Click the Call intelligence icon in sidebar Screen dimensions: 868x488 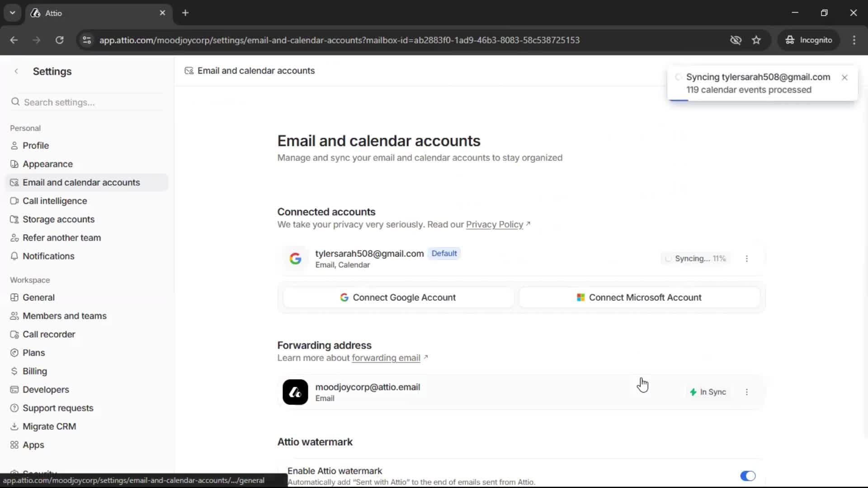(15, 201)
